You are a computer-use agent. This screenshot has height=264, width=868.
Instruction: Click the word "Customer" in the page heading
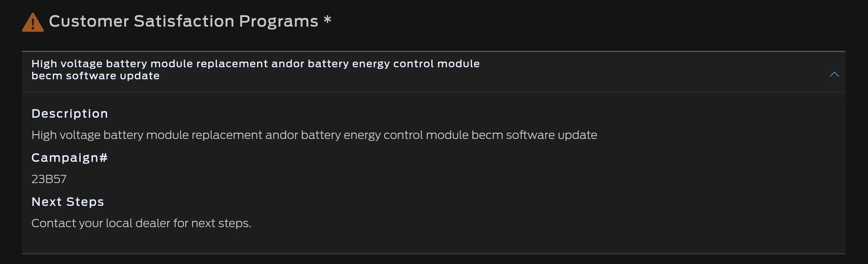point(89,21)
